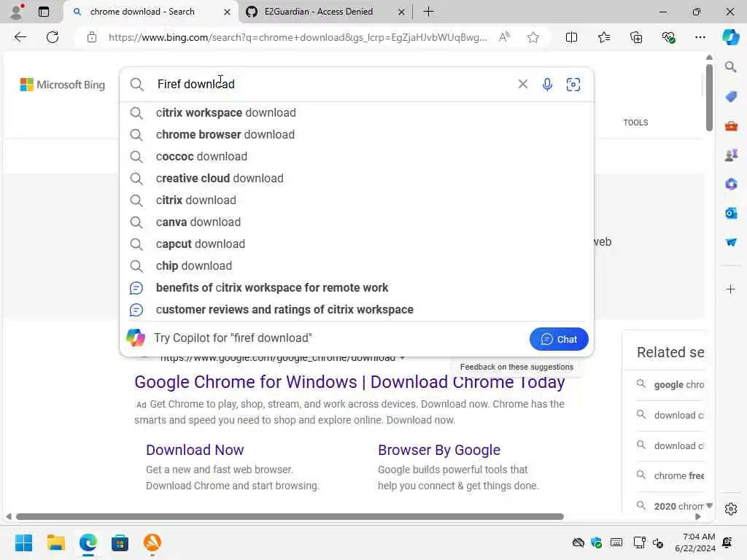Open visual search camera icon
The image size is (747, 560).
pyautogui.click(x=573, y=85)
